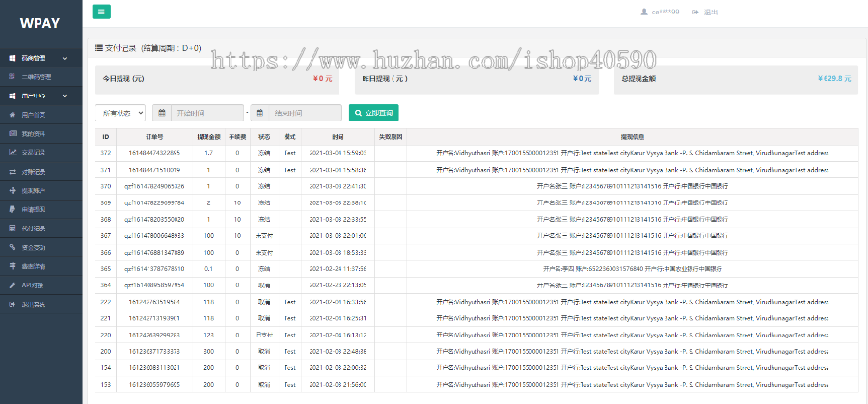Click the green 立即查询 search button

pyautogui.click(x=372, y=113)
